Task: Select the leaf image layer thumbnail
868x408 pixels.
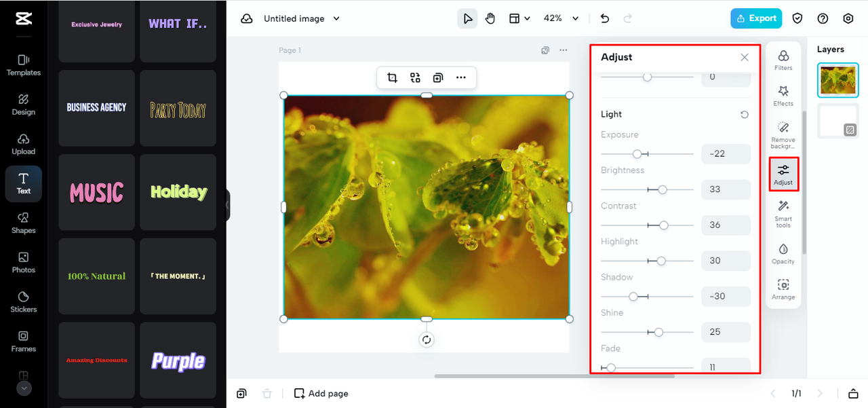Action: [838, 80]
